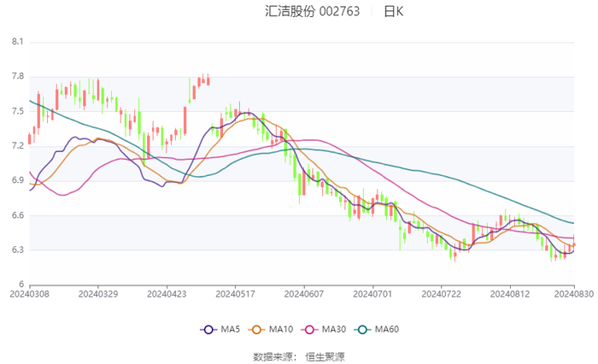Click the 数据来源 恒生聚源 source text

tap(299, 355)
